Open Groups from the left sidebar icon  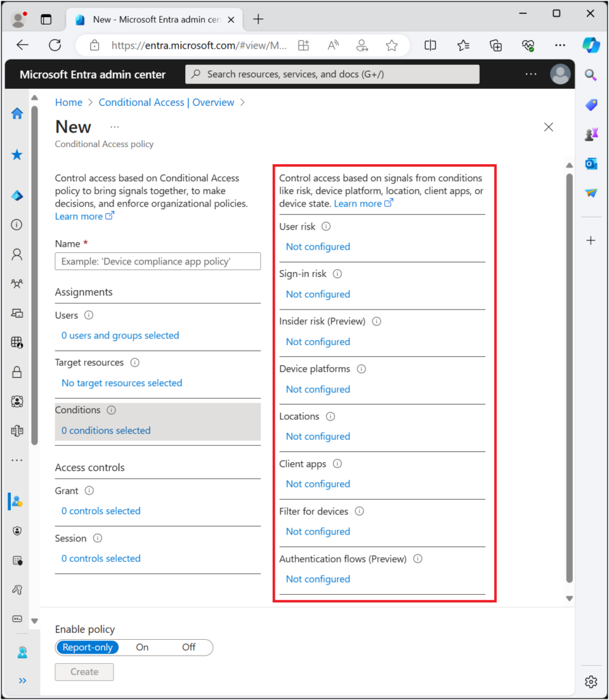point(16,283)
